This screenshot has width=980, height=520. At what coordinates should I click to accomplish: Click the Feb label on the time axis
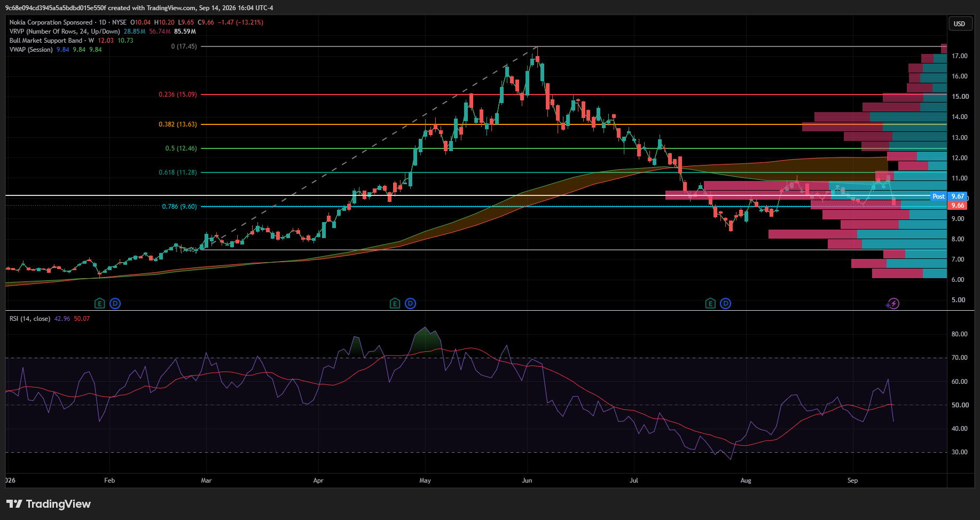pyautogui.click(x=109, y=480)
